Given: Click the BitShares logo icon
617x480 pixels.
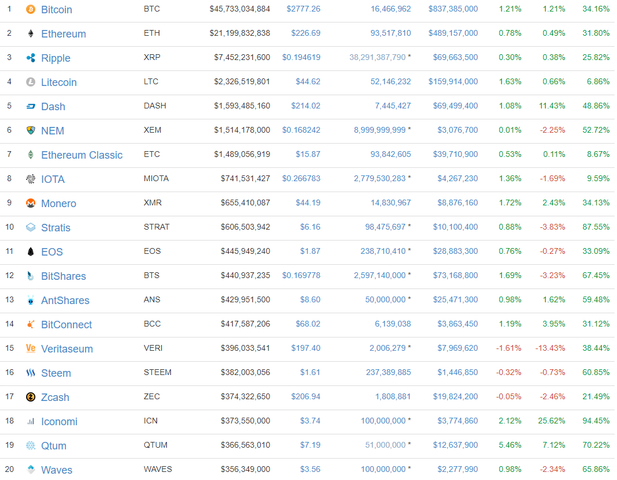Looking at the screenshot, I should (30, 276).
